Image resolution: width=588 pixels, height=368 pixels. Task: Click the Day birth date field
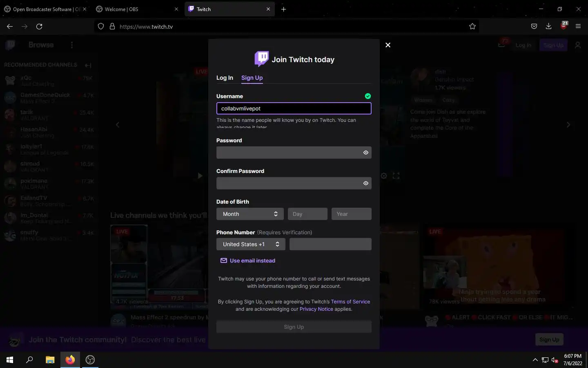tap(307, 214)
